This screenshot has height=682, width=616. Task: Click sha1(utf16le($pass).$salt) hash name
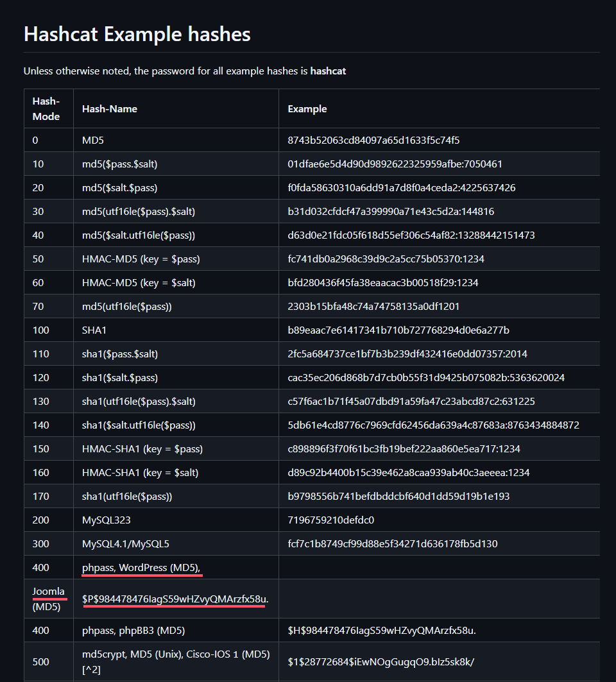tap(139, 402)
